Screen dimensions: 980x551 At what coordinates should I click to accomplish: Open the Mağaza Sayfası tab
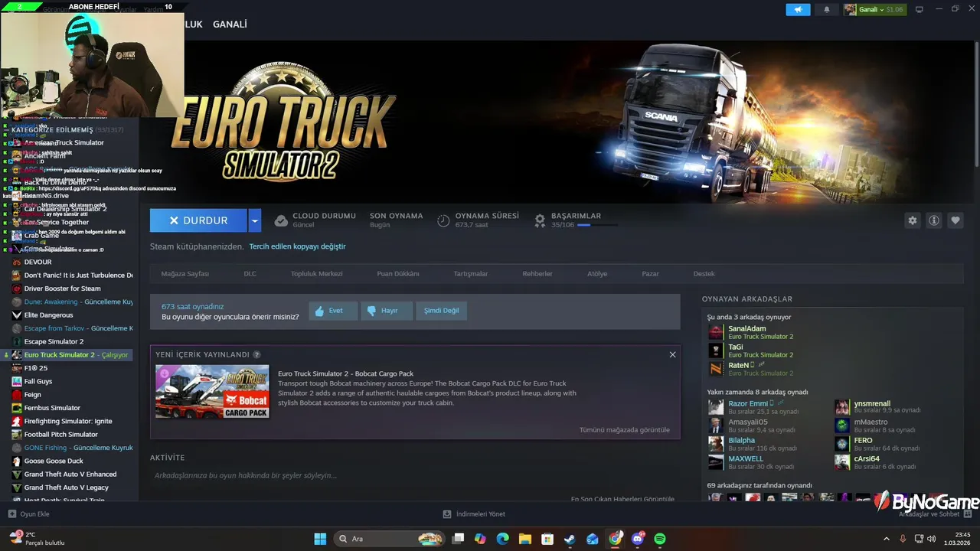click(185, 273)
